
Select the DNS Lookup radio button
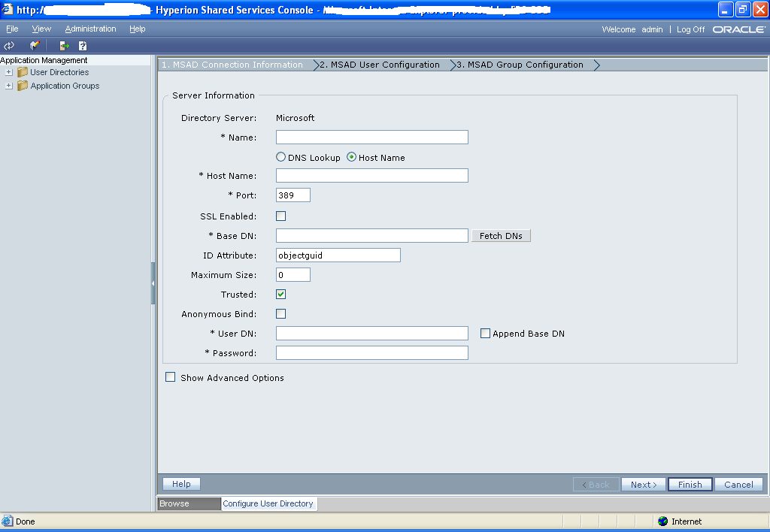tap(280, 157)
